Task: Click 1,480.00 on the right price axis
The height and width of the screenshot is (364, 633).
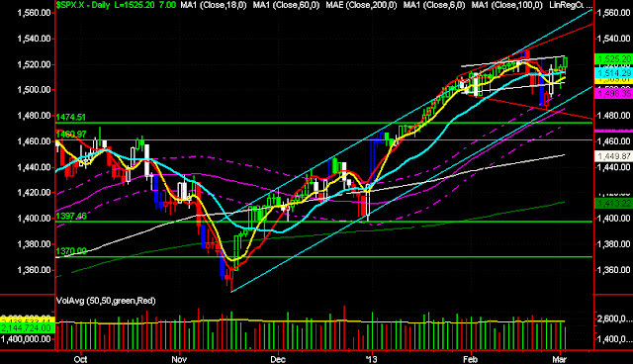Action: click(613, 116)
